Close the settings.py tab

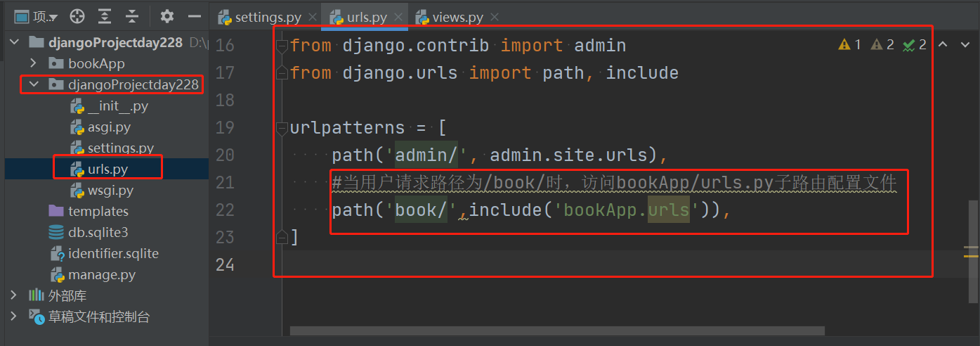tap(313, 17)
